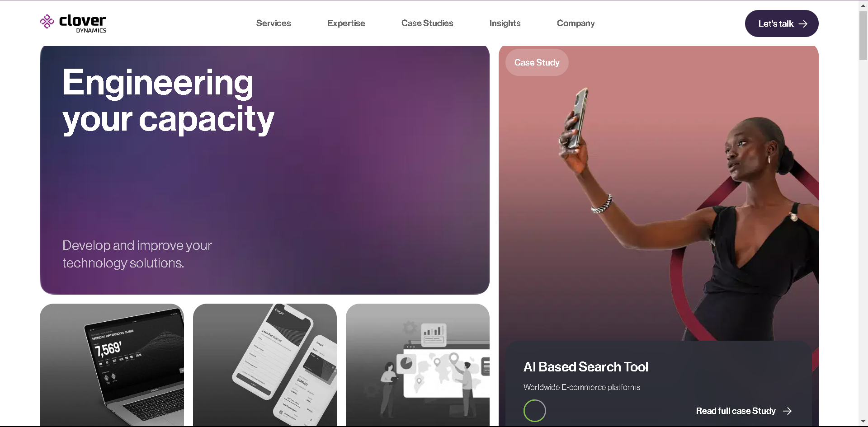Screen dimensions: 868x427
Task: Open the mobile app phones thumbnail card
Action: coord(265,365)
